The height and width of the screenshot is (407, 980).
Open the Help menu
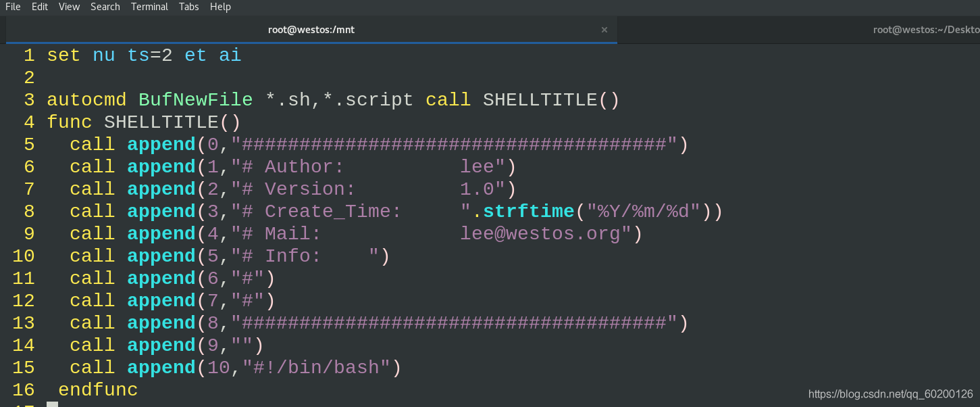click(220, 7)
